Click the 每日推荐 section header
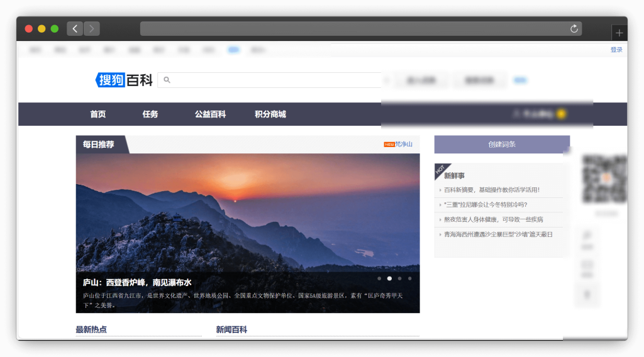The height and width of the screenshot is (357, 644). pyautogui.click(x=99, y=145)
